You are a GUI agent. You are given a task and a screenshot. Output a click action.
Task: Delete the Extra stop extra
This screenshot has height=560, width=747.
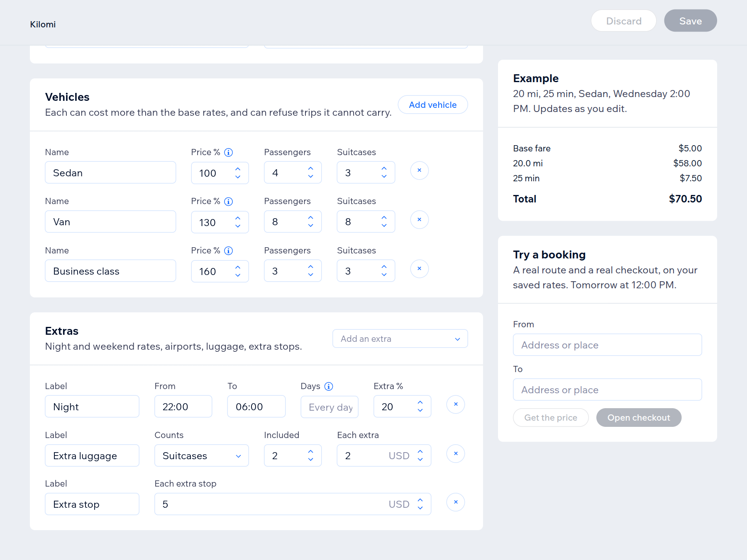[x=456, y=502]
